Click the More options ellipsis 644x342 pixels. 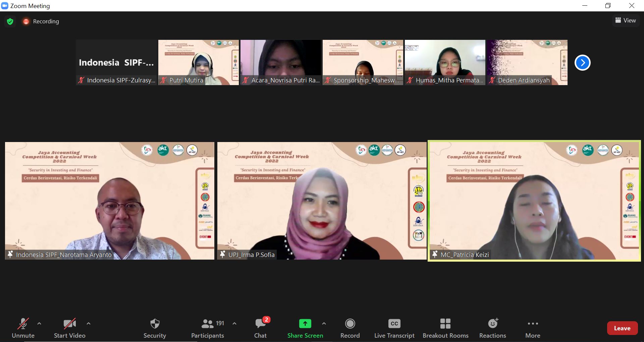[x=533, y=328]
